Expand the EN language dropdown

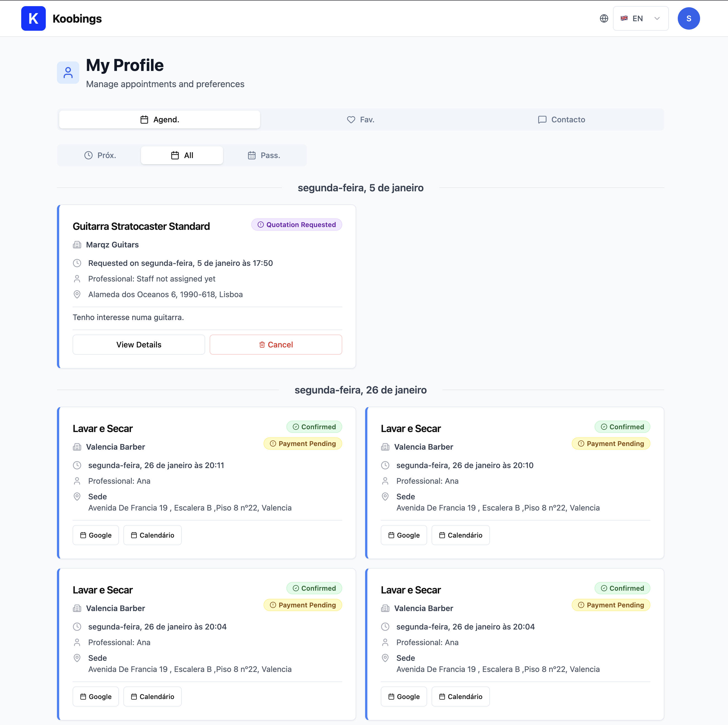(657, 18)
